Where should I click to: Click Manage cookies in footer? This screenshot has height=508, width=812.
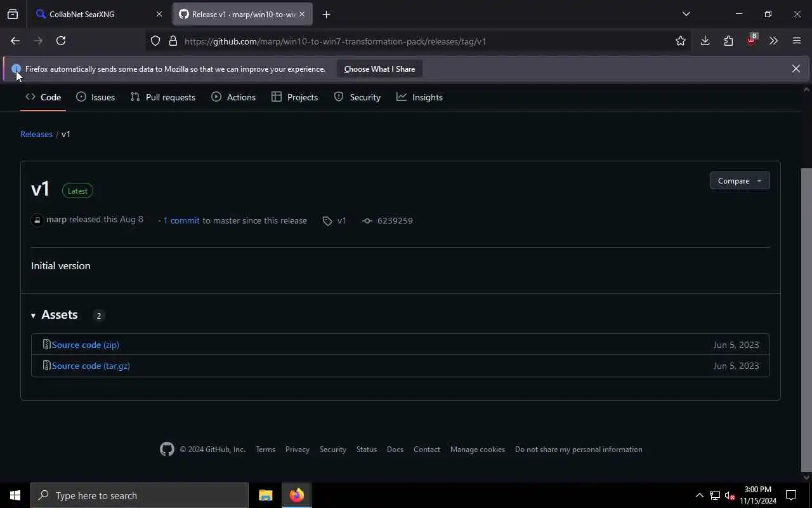[478, 449]
